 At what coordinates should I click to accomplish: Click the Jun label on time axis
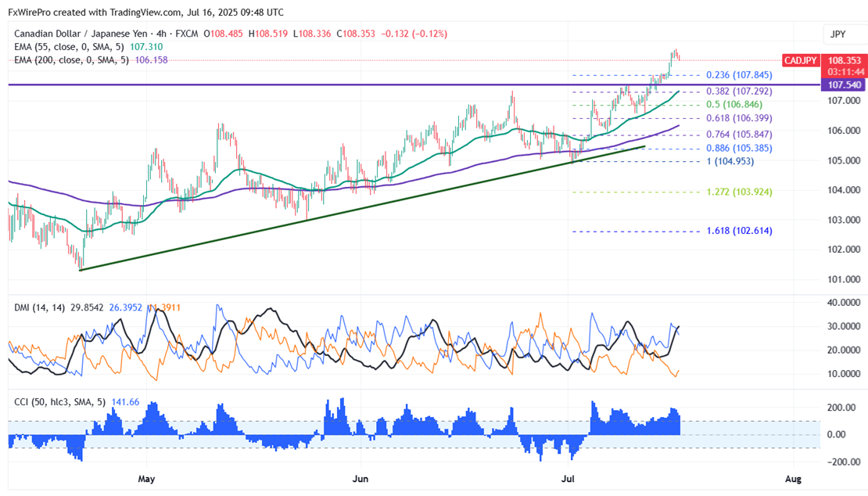tap(360, 479)
